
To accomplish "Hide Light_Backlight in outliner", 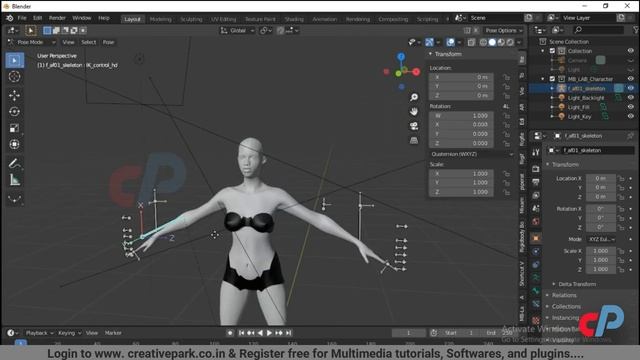I will (631, 98).
